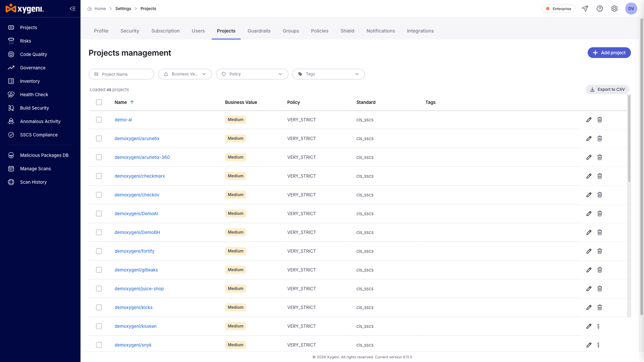Expand the Business Value filter dropdown
Image resolution: width=644 pixels, height=362 pixels.
pos(185,74)
